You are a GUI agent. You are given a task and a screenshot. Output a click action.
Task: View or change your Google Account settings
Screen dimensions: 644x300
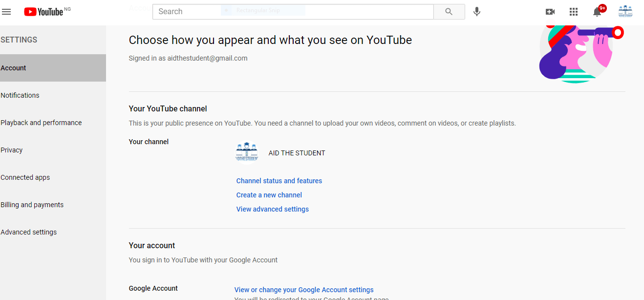[x=304, y=289]
